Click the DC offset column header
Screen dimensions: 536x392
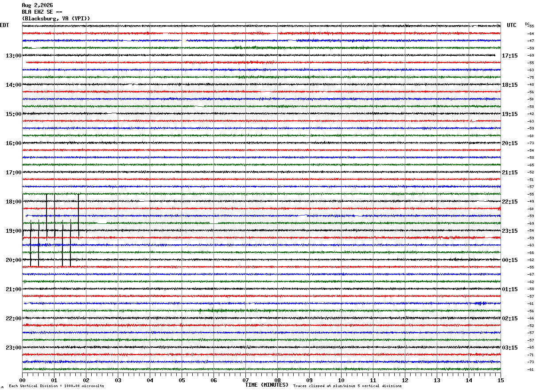[x=527, y=24]
